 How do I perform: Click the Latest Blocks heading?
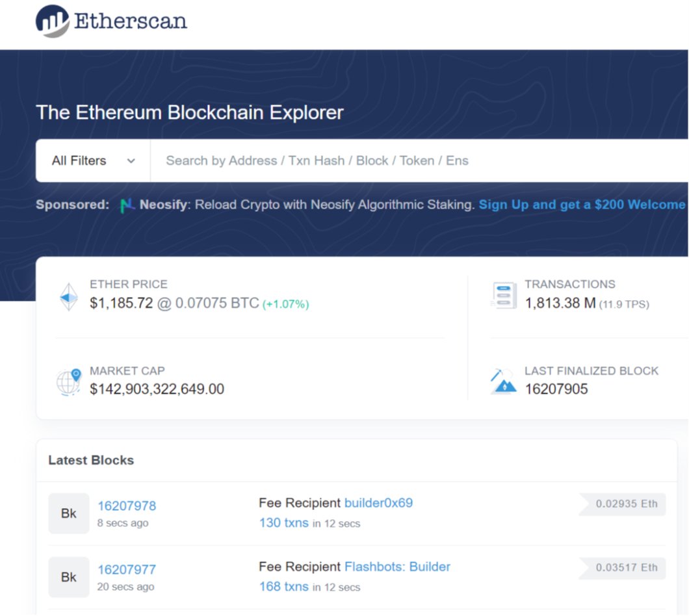pyautogui.click(x=91, y=460)
